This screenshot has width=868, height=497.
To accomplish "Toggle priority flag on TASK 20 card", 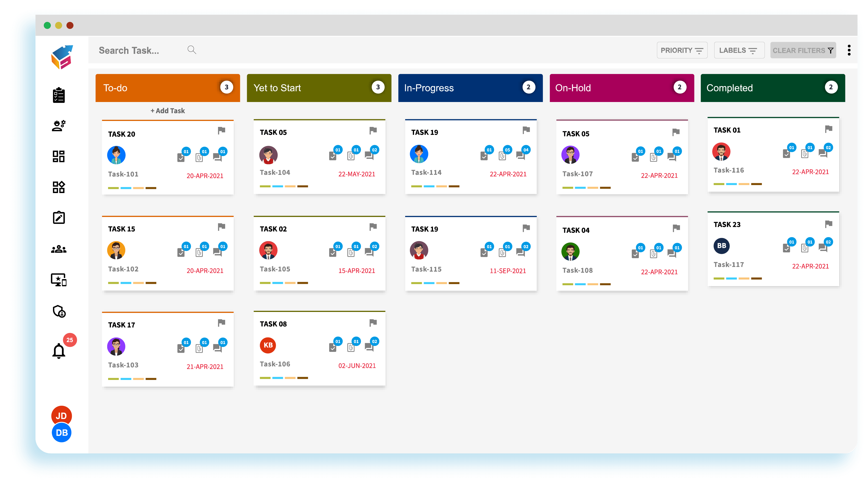I will tap(222, 130).
